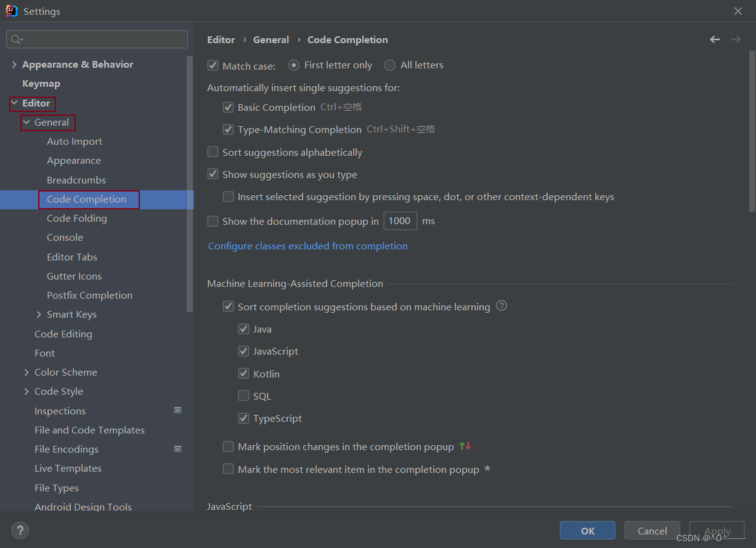The width and height of the screenshot is (756, 548).
Task: Click the right panel vertical scrollbar
Action: (x=752, y=132)
